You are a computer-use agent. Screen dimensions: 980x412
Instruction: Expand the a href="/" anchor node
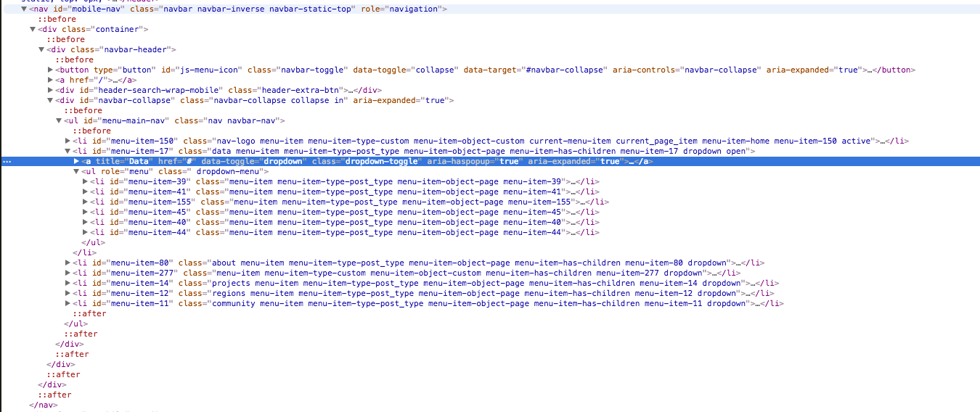50,81
